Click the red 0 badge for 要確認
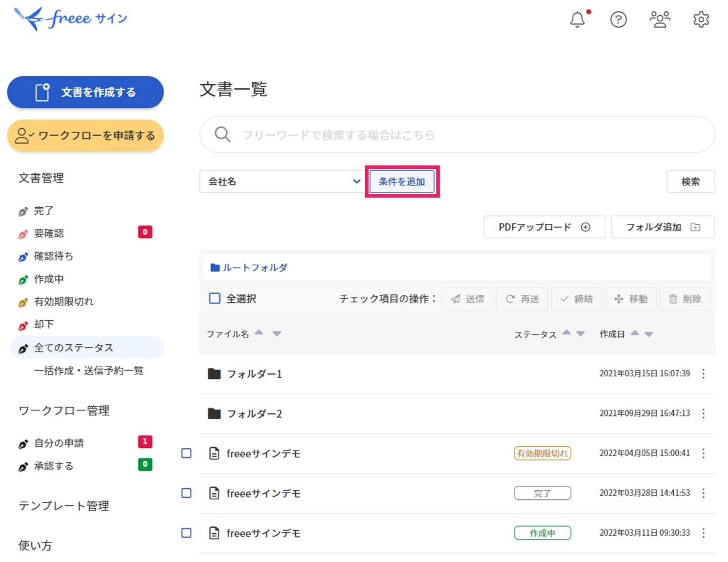Viewport: 728px width, 562px height. click(x=145, y=232)
